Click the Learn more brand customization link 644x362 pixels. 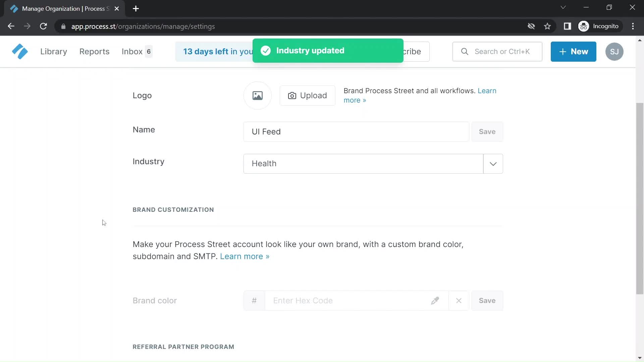click(245, 256)
